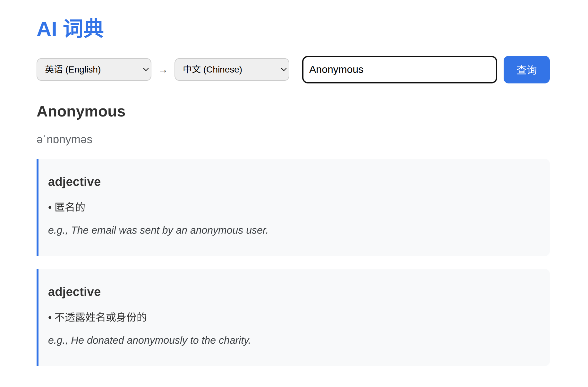Click the second adjective heading

[x=74, y=292]
